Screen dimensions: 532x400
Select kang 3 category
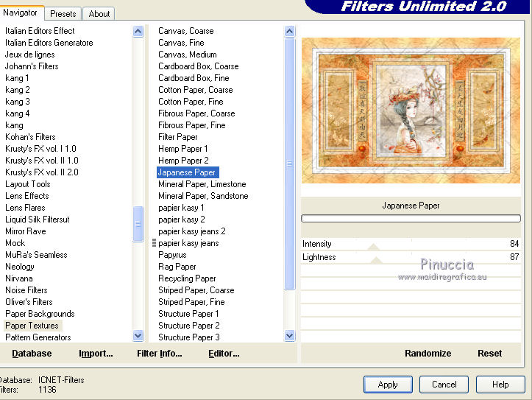pos(18,102)
